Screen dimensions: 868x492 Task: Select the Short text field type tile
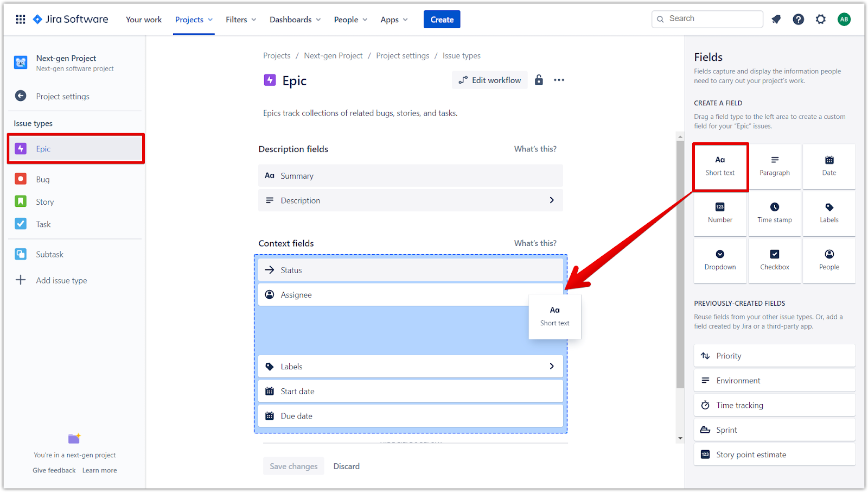(x=720, y=166)
